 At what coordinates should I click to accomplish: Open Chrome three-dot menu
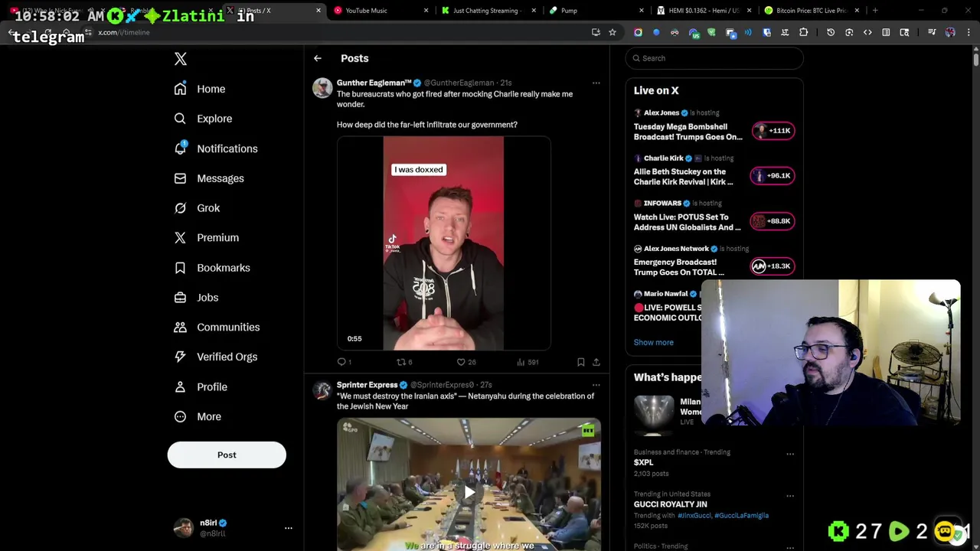[969, 32]
